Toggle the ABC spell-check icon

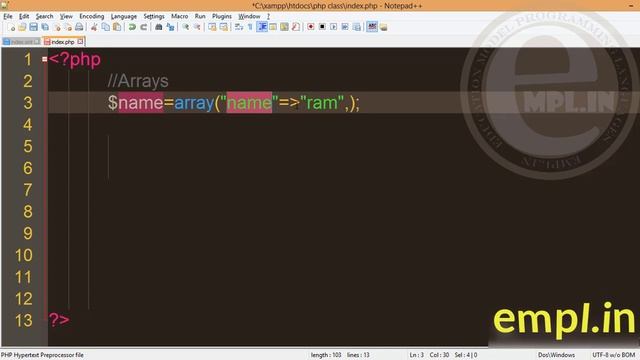(x=372, y=27)
